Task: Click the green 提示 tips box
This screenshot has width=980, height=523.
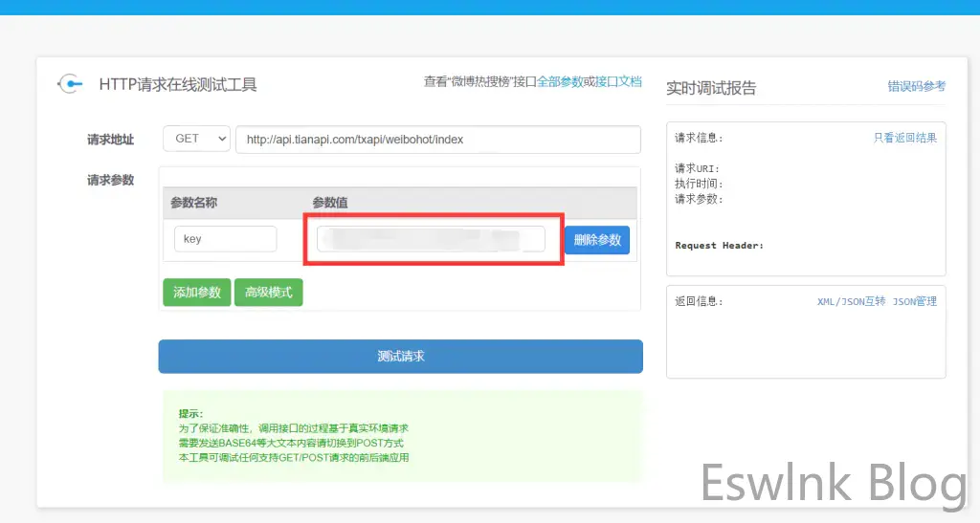Action: (402, 437)
